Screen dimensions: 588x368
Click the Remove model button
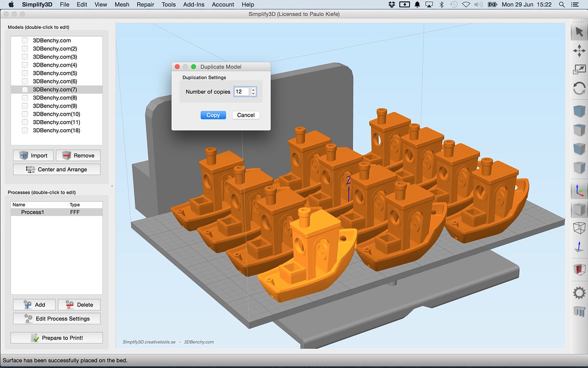click(x=78, y=155)
